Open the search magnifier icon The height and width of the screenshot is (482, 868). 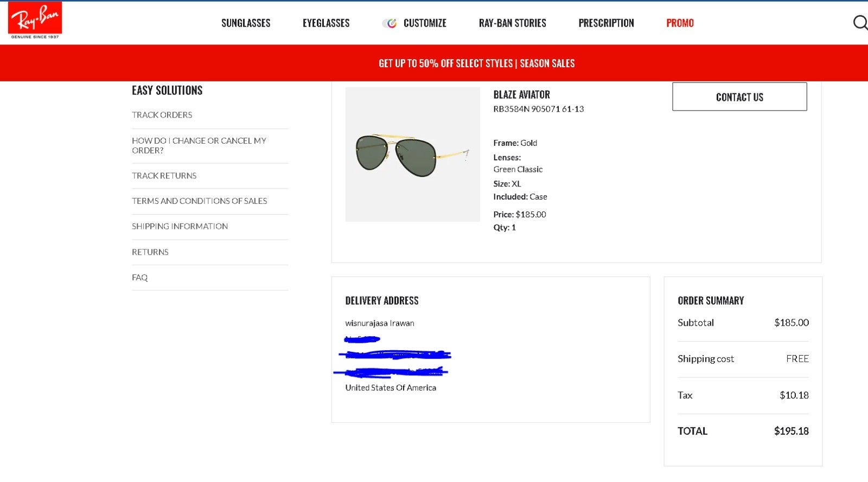pyautogui.click(x=860, y=22)
